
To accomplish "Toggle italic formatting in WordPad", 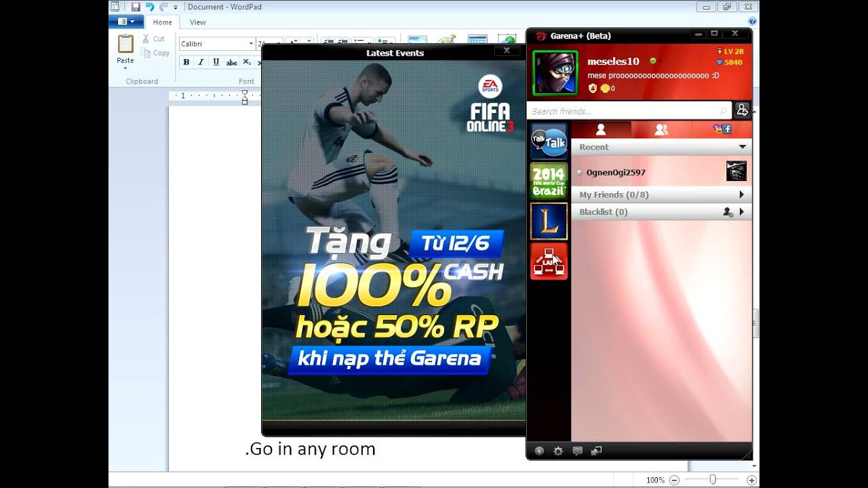I will [201, 62].
